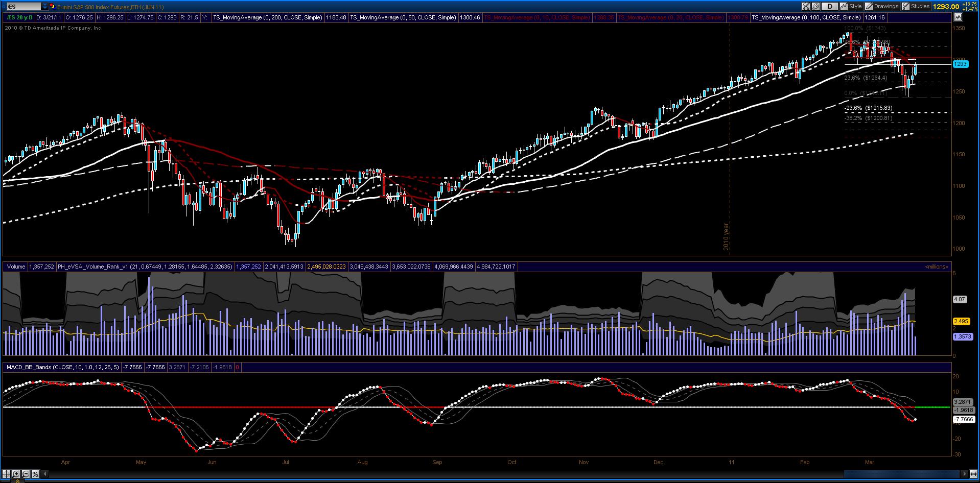Click the H: 1296.25 high value
980x483 pixels.
[110, 17]
